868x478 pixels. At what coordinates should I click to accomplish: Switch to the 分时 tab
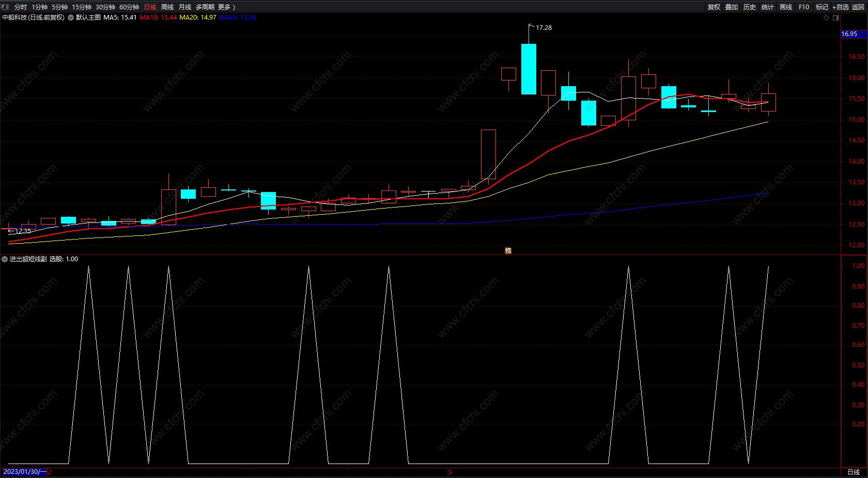tap(21, 7)
